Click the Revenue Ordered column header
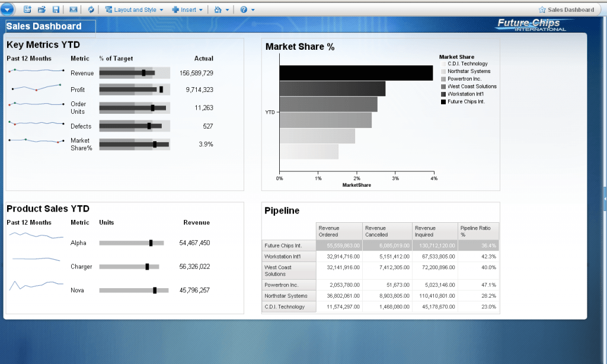 (339, 231)
